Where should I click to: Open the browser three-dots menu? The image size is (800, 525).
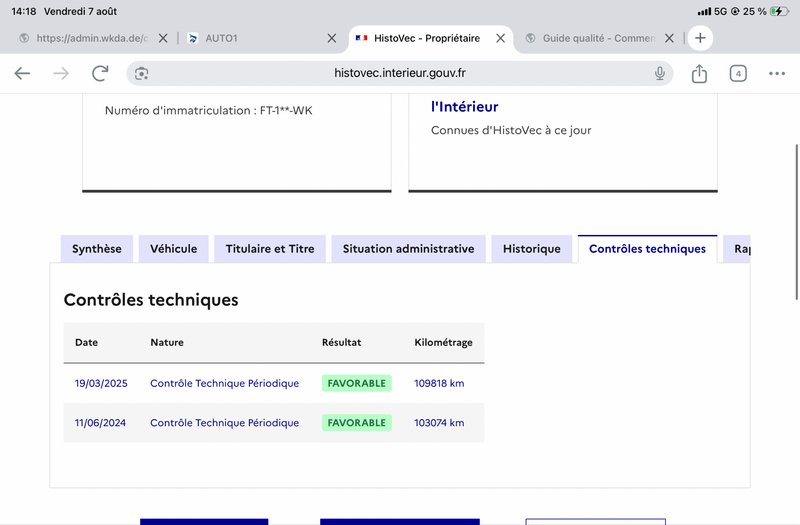pos(777,73)
